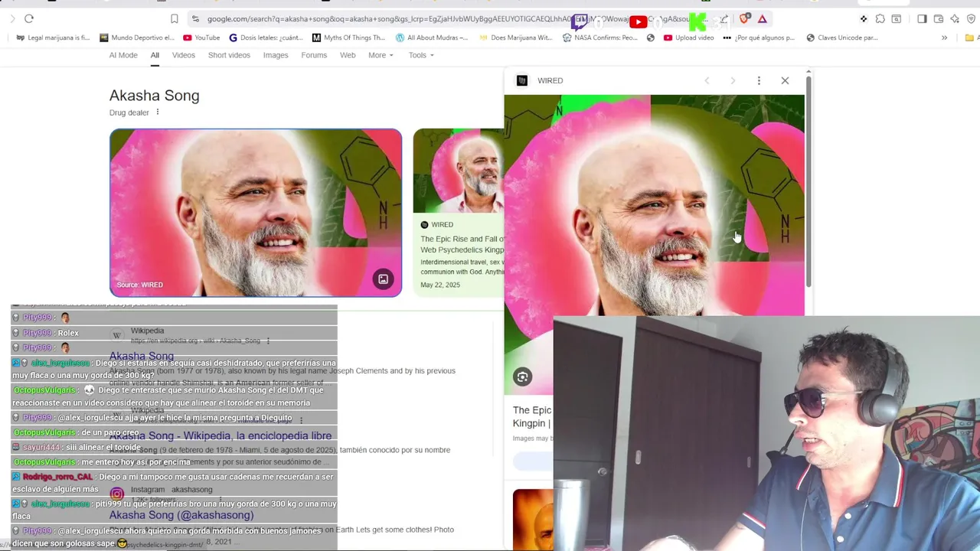980x551 pixels.
Task: Open the Tools dropdown
Action: click(x=421, y=55)
